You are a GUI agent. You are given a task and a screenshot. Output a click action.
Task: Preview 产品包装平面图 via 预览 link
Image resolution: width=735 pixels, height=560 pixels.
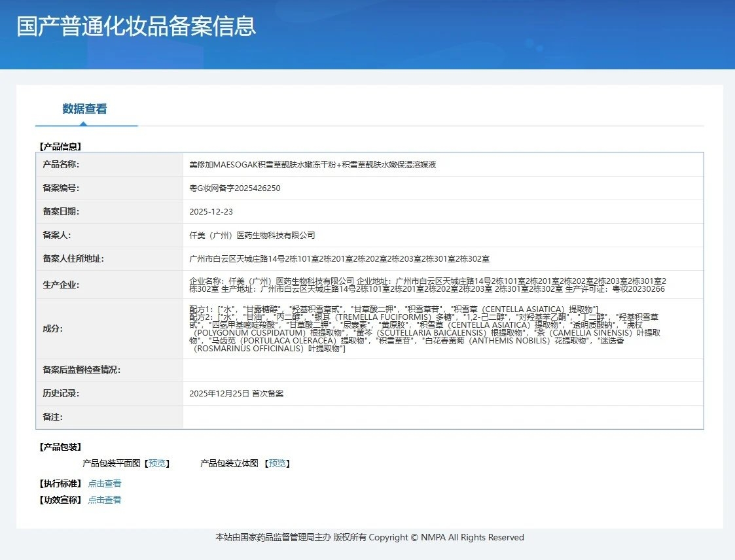(x=156, y=463)
